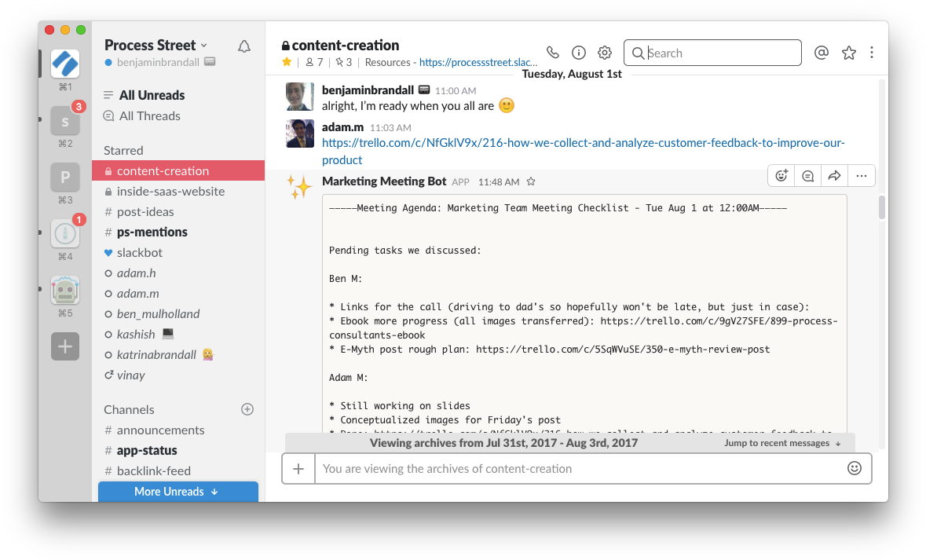Screen dimensions: 926x560
Task: Start a call from the channel header
Action: 552,52
